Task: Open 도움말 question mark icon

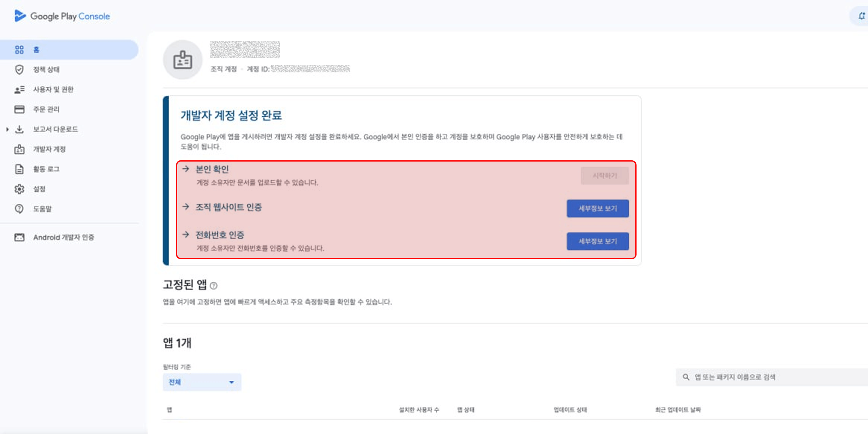Action: [x=19, y=209]
